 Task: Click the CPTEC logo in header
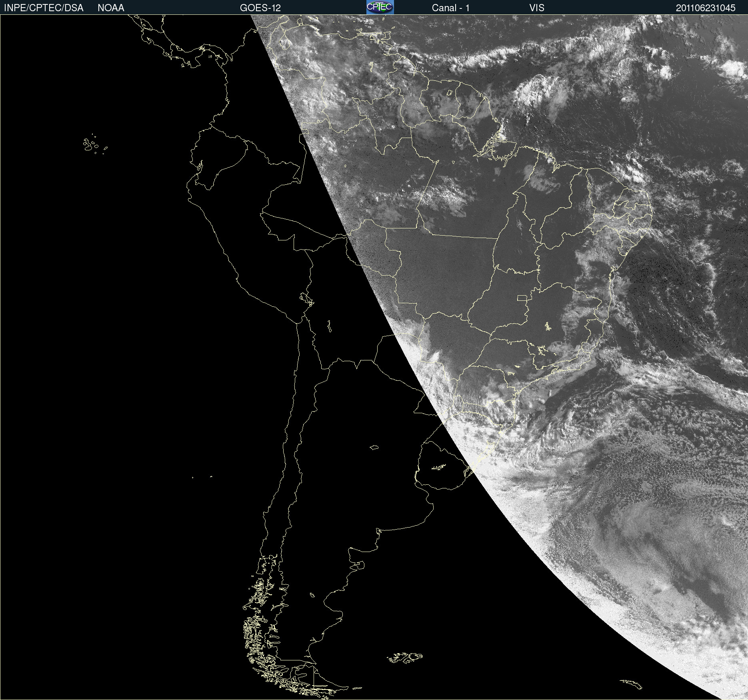380,7
